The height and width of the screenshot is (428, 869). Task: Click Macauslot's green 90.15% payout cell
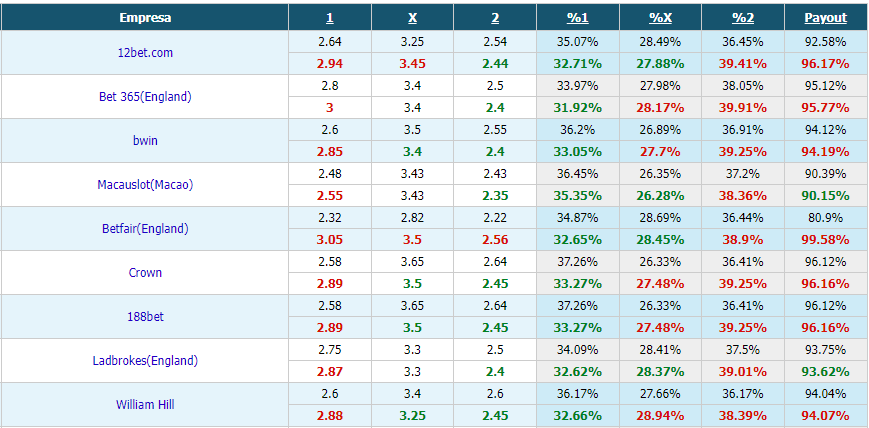click(826, 196)
